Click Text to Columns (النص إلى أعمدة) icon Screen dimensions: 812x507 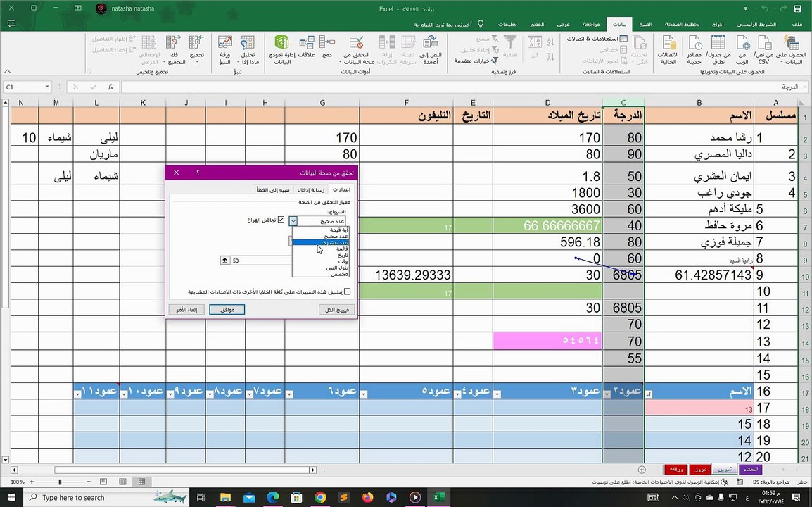431,50
